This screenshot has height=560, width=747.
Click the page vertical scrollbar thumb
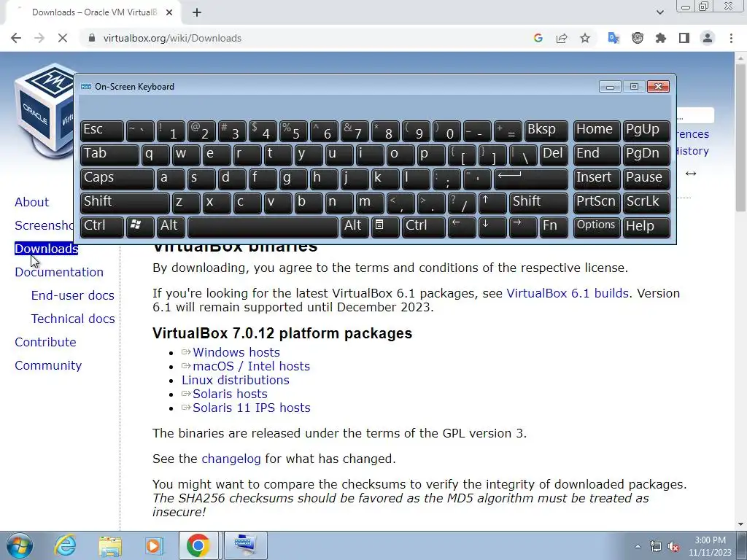click(x=740, y=138)
